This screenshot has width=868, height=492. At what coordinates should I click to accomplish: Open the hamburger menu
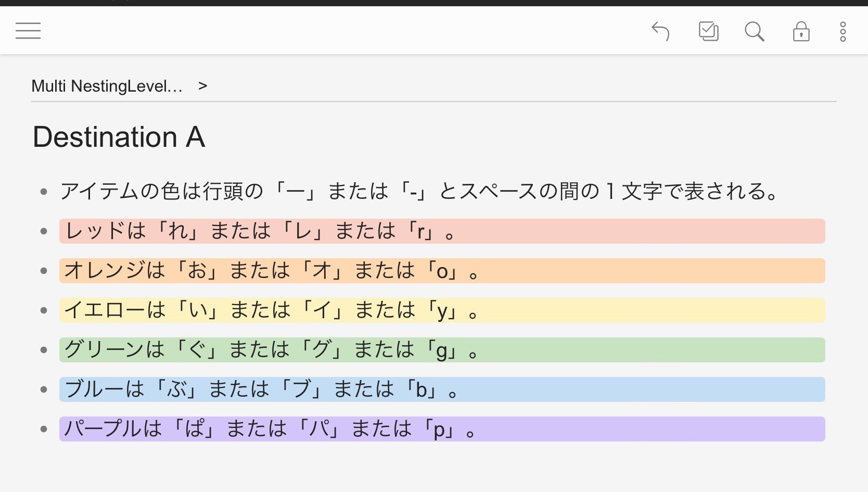coord(28,31)
